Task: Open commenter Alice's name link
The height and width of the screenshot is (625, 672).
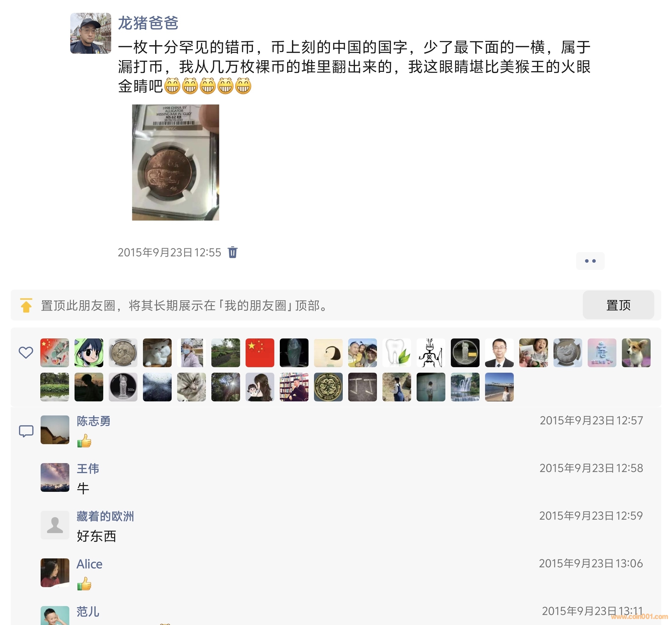Action: 89,564
